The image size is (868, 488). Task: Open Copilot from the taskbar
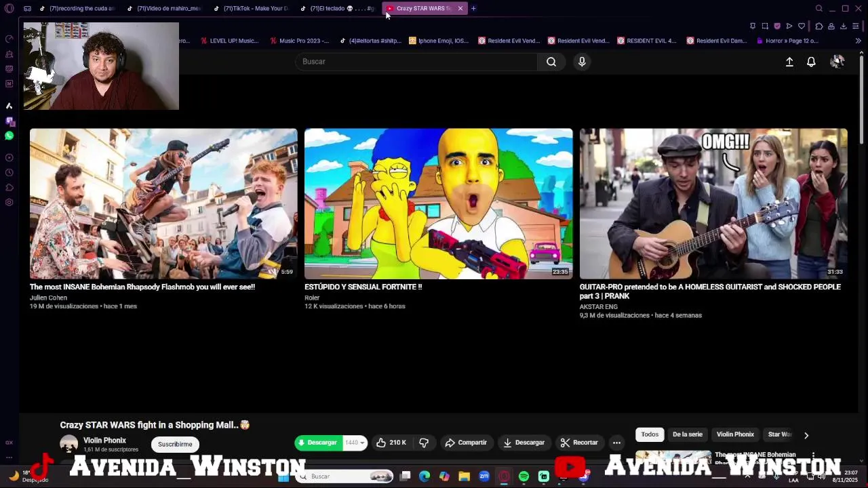tap(444, 476)
